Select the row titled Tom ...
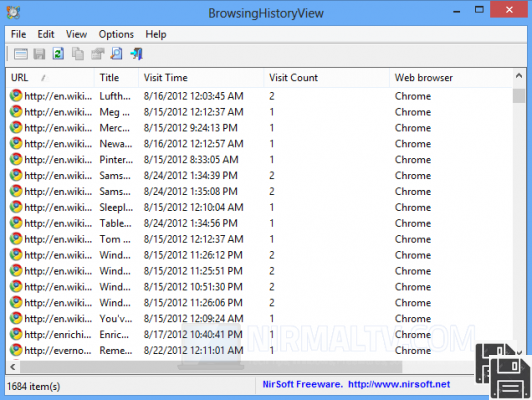 259,239
